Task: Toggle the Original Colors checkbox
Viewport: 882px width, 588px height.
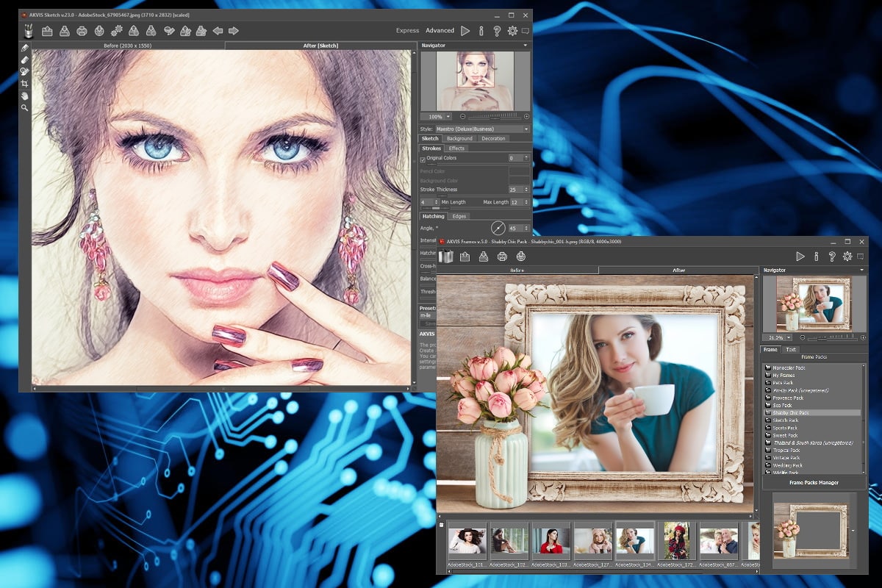Action: (x=423, y=159)
